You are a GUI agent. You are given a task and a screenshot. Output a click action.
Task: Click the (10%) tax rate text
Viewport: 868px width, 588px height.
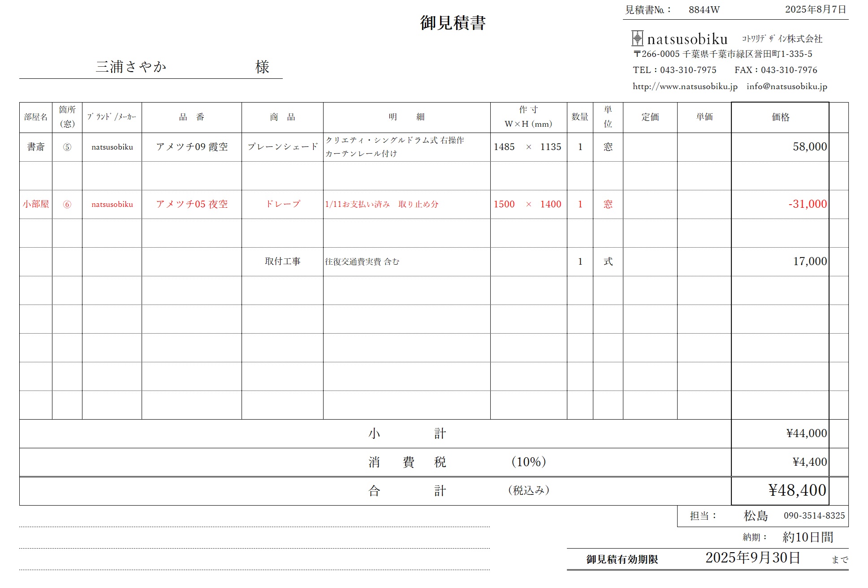(528, 462)
